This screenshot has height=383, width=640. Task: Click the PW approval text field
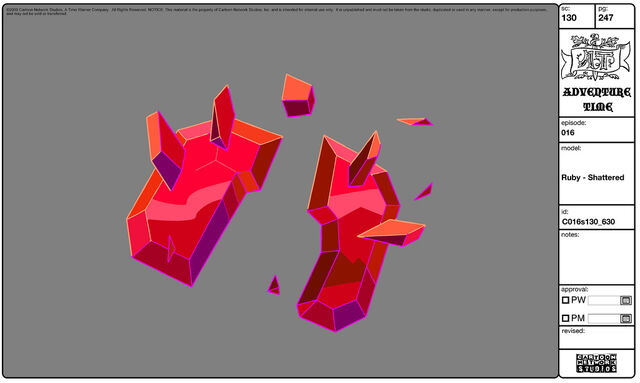tap(604, 301)
